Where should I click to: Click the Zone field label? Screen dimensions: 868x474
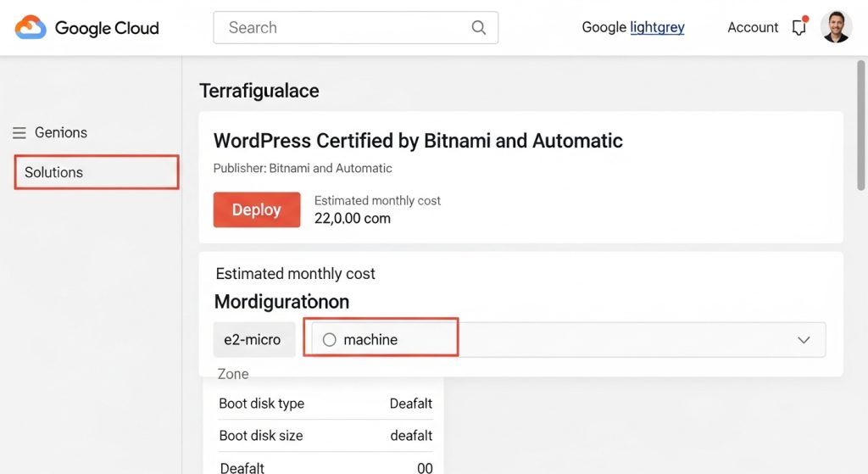(233, 374)
